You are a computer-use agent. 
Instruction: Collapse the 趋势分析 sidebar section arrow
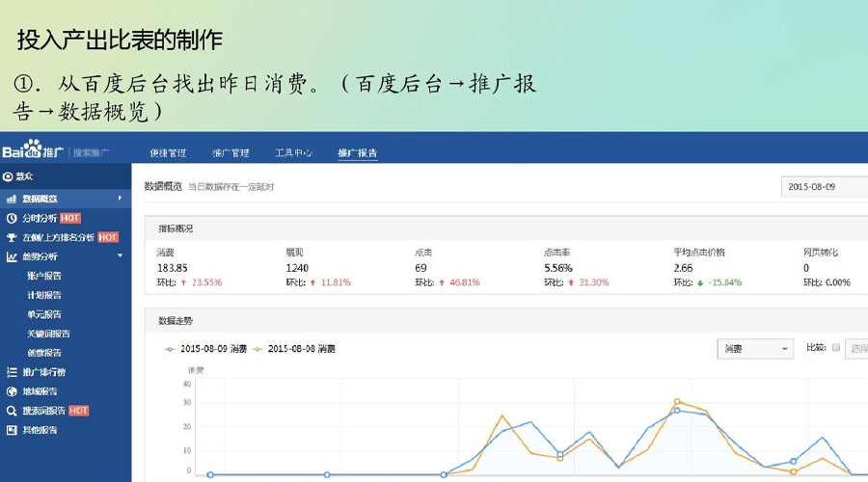pyautogui.click(x=120, y=256)
